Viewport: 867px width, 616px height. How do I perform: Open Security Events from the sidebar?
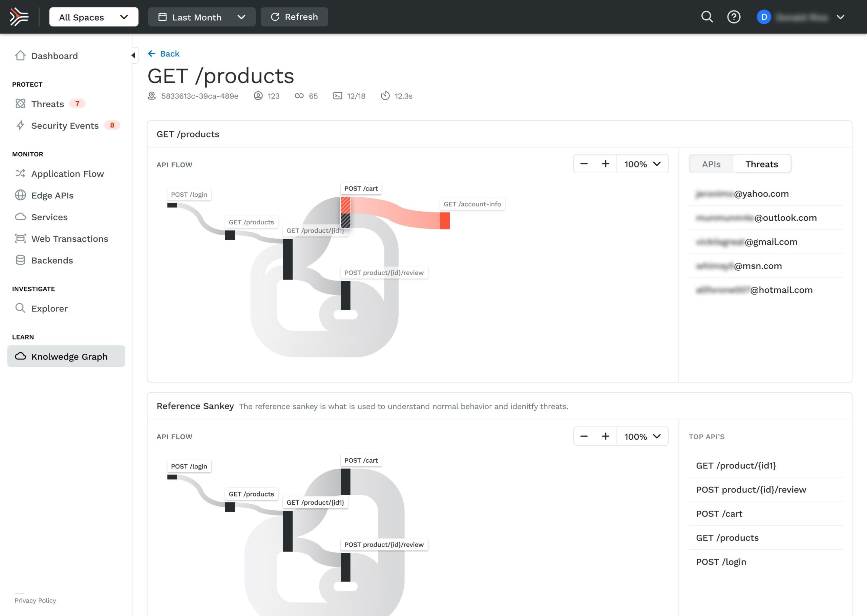click(x=64, y=126)
